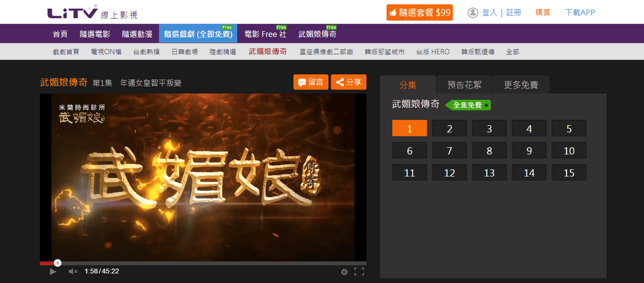Click the video progress bar
This screenshot has height=283, width=644.
(x=204, y=263)
